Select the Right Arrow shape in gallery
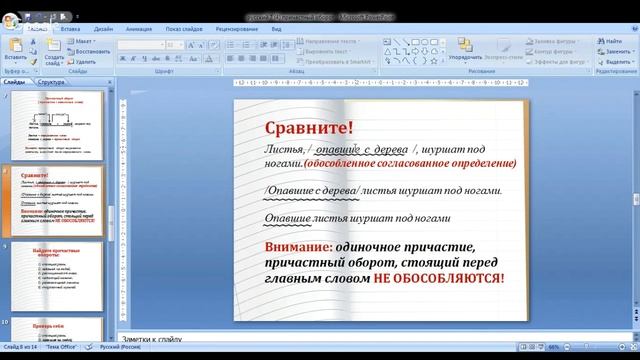Screen dimensions: 640x360 [415, 51]
